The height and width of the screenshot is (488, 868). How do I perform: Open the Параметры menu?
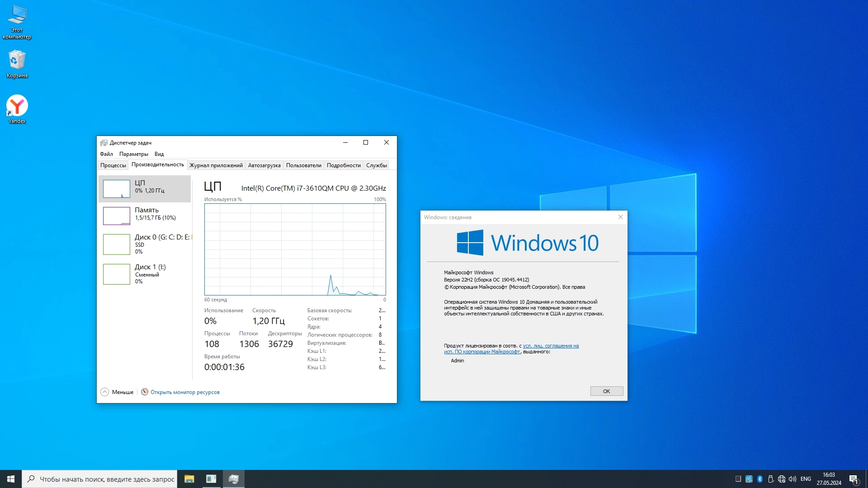click(133, 154)
